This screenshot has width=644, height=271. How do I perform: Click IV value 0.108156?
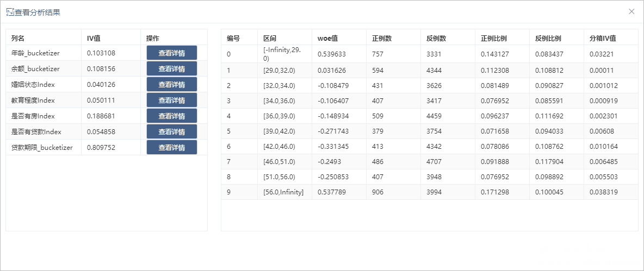click(101, 68)
